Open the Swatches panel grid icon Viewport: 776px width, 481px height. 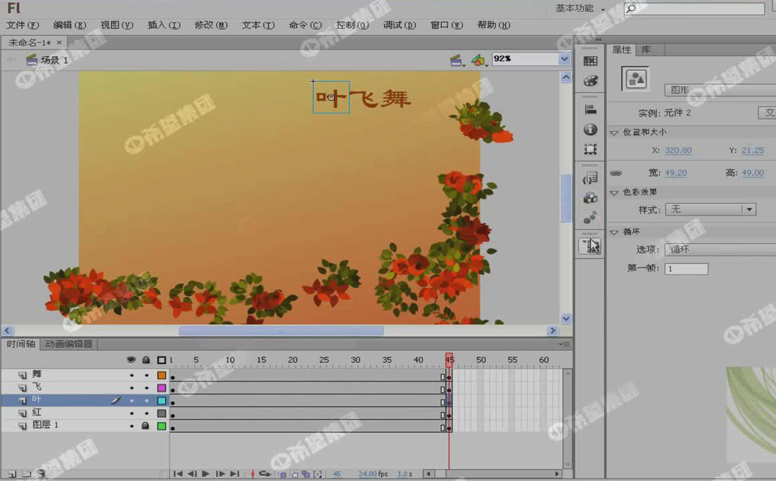point(590,61)
